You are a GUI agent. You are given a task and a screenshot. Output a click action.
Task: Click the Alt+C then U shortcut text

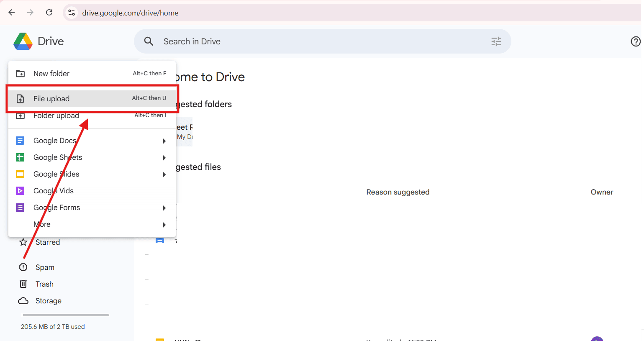pos(149,98)
